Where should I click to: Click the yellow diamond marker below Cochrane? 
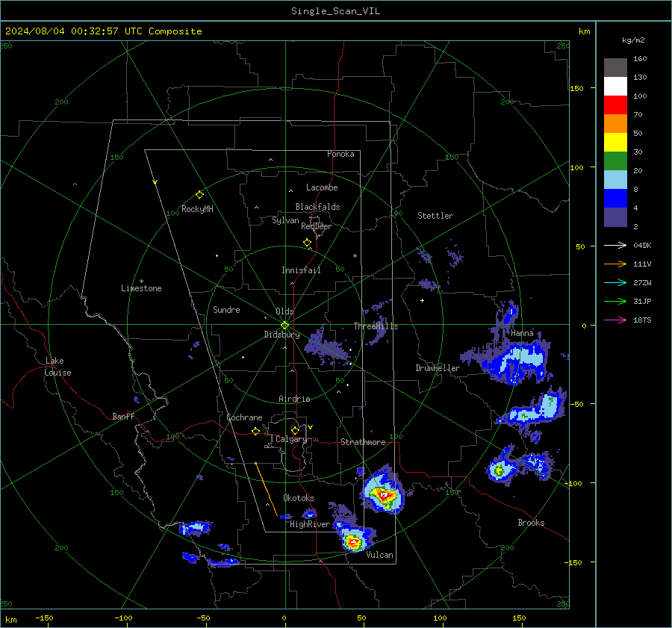[255, 432]
